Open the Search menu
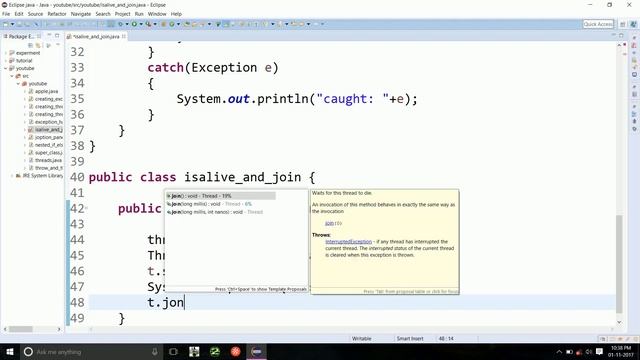This screenshot has width=640, height=360. click(103, 14)
